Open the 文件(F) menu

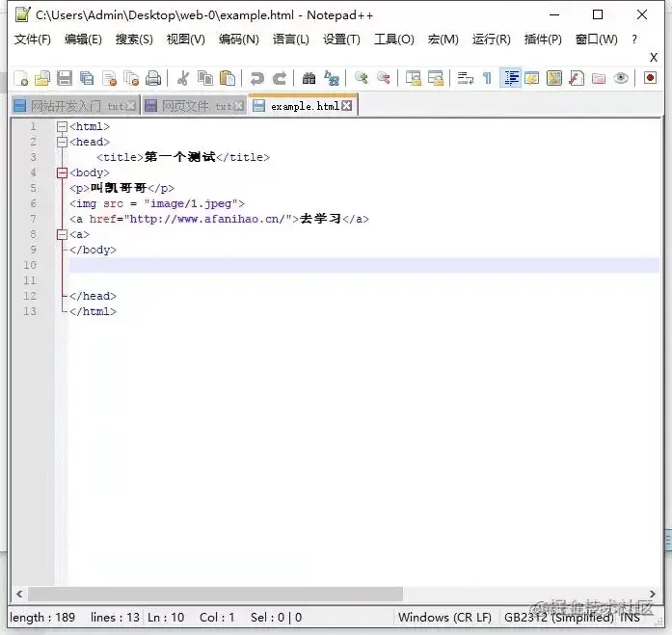(x=32, y=40)
